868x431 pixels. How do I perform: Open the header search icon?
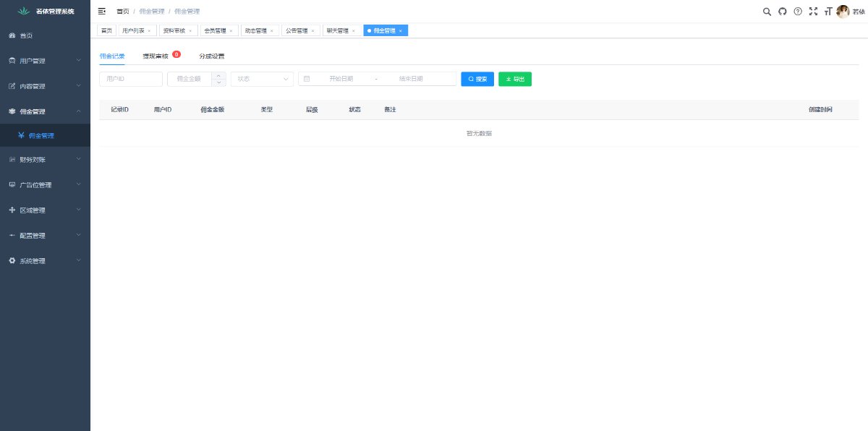(767, 12)
